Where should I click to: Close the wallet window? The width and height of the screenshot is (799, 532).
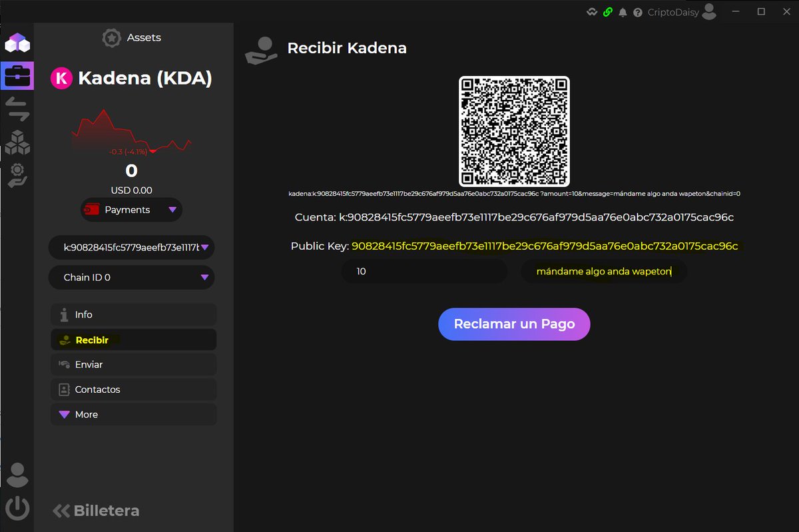click(786, 11)
